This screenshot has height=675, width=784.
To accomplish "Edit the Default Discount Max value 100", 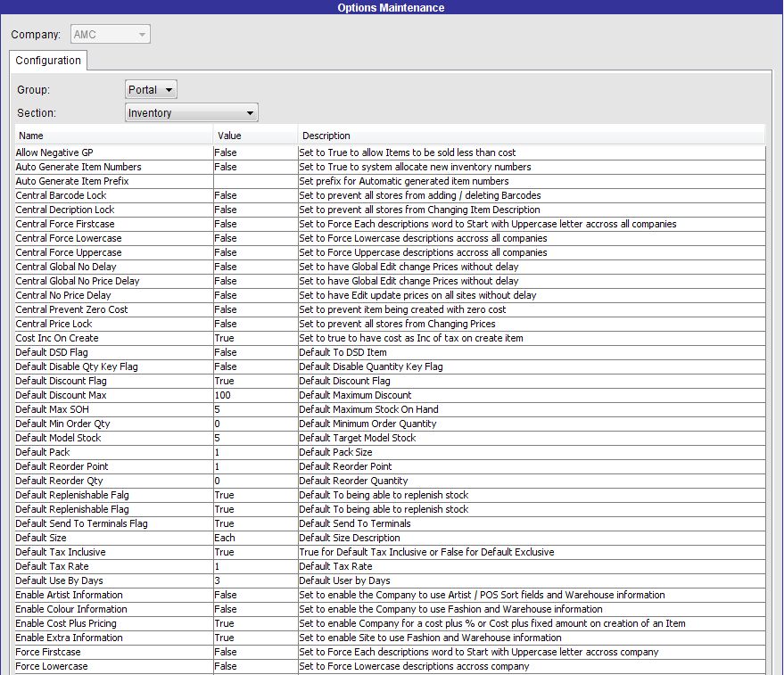I will (255, 395).
